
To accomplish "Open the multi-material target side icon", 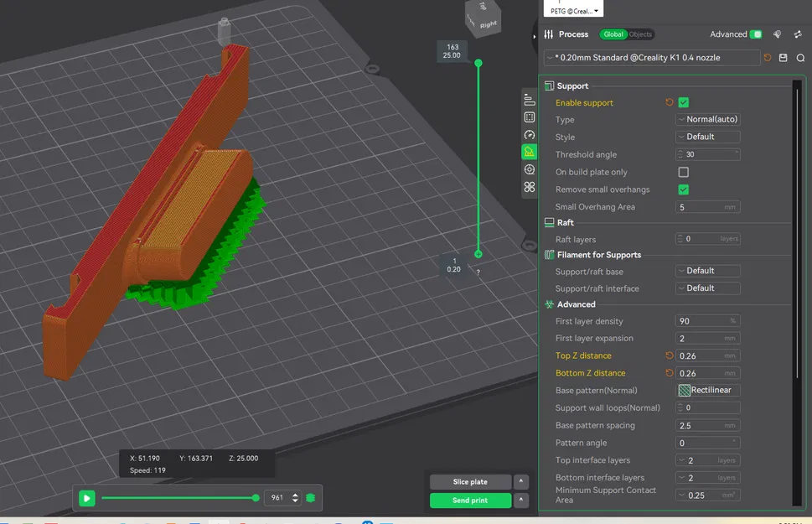I will tap(530, 169).
